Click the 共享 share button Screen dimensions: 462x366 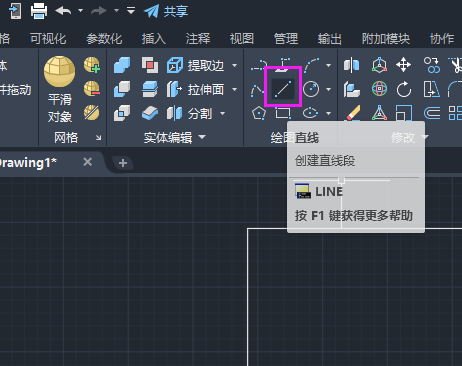tap(166, 11)
